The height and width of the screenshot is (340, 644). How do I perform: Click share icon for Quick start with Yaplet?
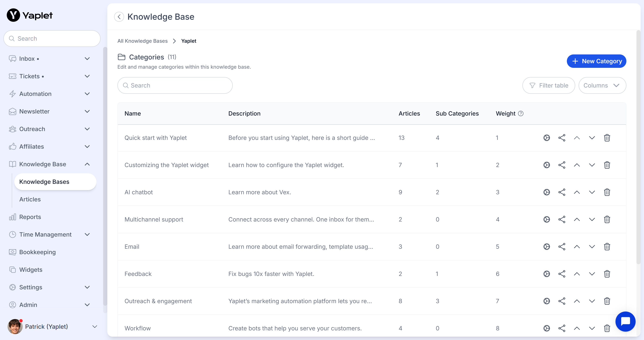click(561, 138)
